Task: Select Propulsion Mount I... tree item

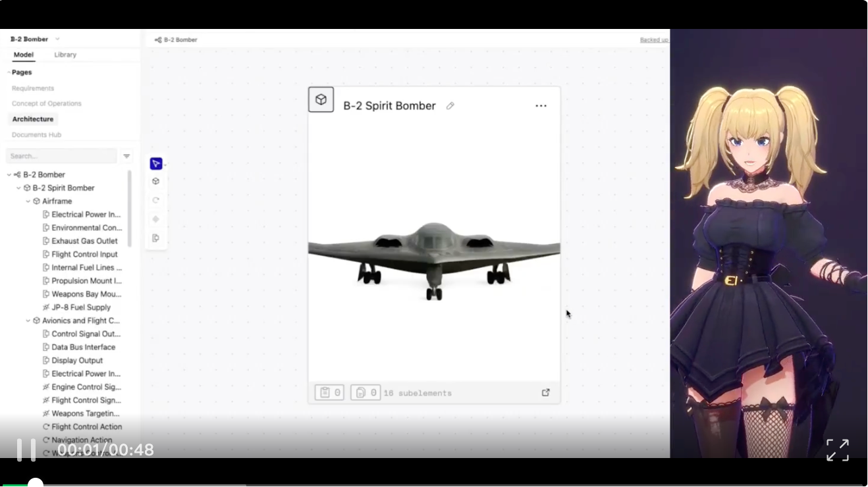Action: click(x=81, y=281)
